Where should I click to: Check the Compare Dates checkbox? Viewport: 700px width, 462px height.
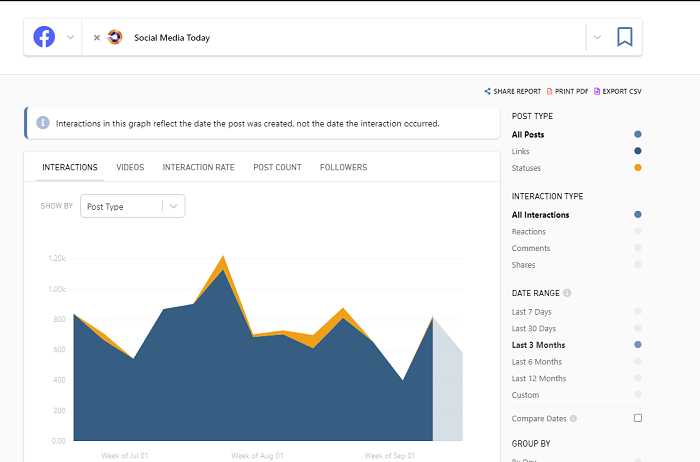[638, 418]
